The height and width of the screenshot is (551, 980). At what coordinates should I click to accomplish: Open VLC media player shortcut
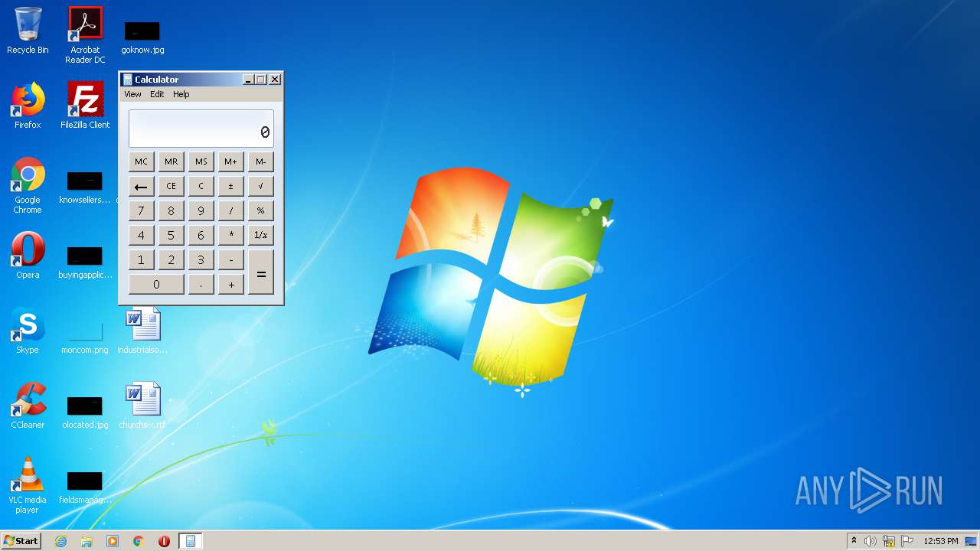tap(28, 486)
